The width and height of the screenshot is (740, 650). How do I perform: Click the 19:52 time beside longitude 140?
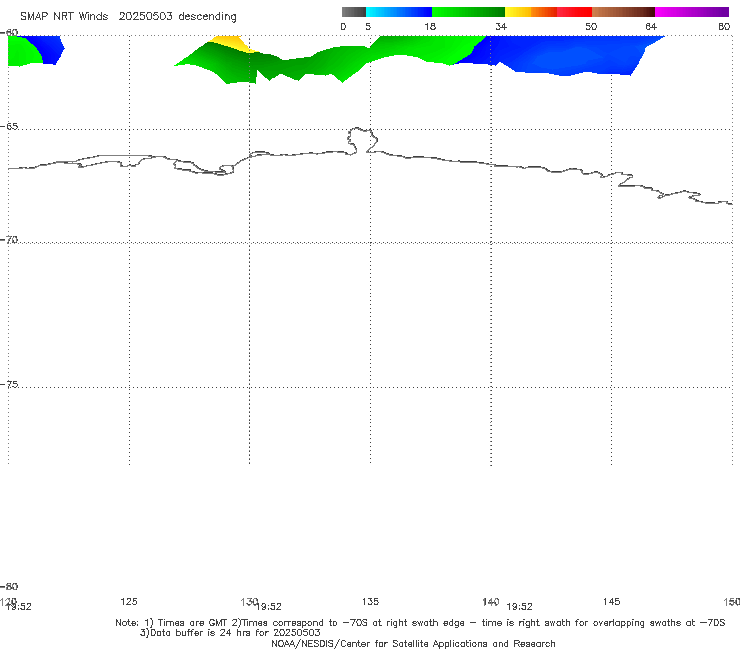520,607
